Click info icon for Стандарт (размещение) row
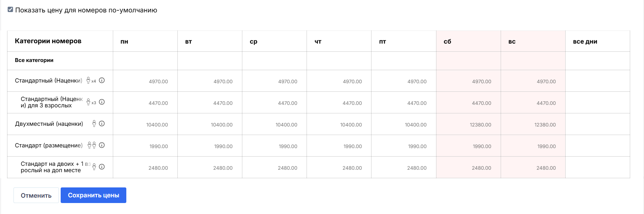This screenshot has width=644, height=214. click(x=102, y=145)
